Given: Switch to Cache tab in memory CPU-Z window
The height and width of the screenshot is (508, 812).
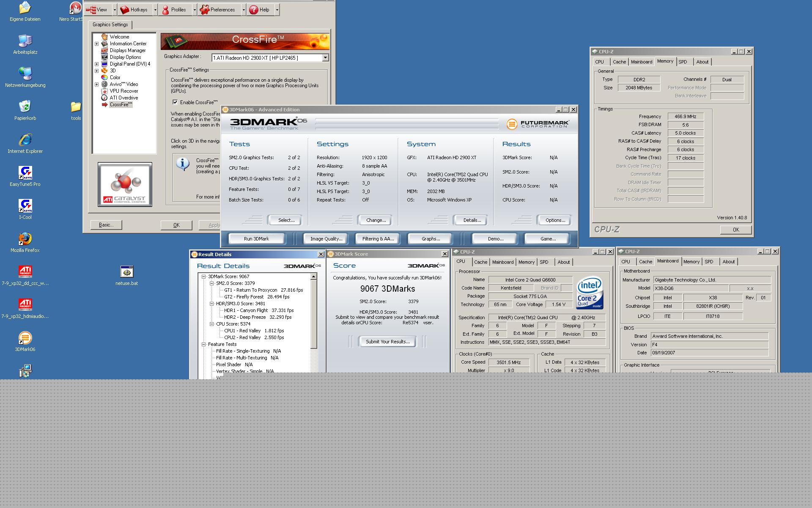Looking at the screenshot, I should 619,62.
